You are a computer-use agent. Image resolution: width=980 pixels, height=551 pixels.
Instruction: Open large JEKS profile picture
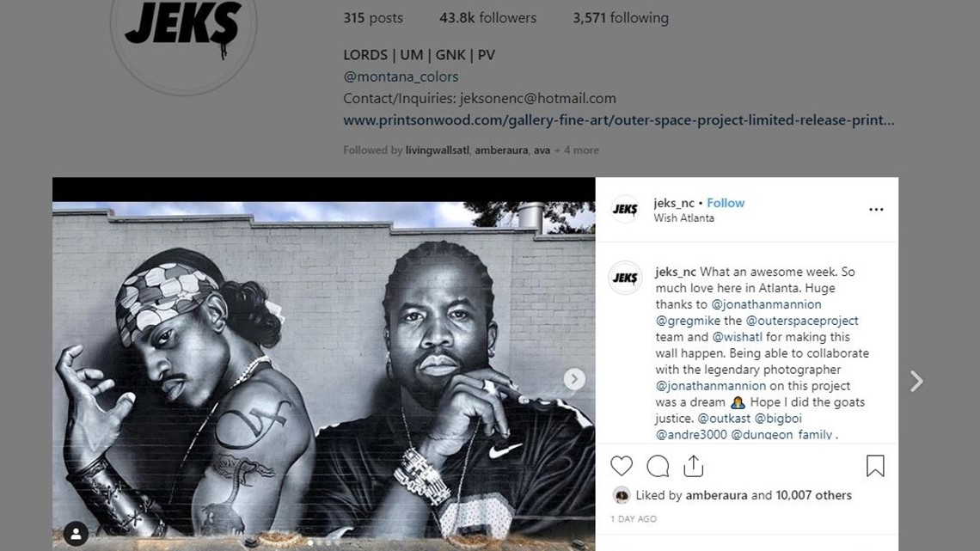click(x=183, y=28)
